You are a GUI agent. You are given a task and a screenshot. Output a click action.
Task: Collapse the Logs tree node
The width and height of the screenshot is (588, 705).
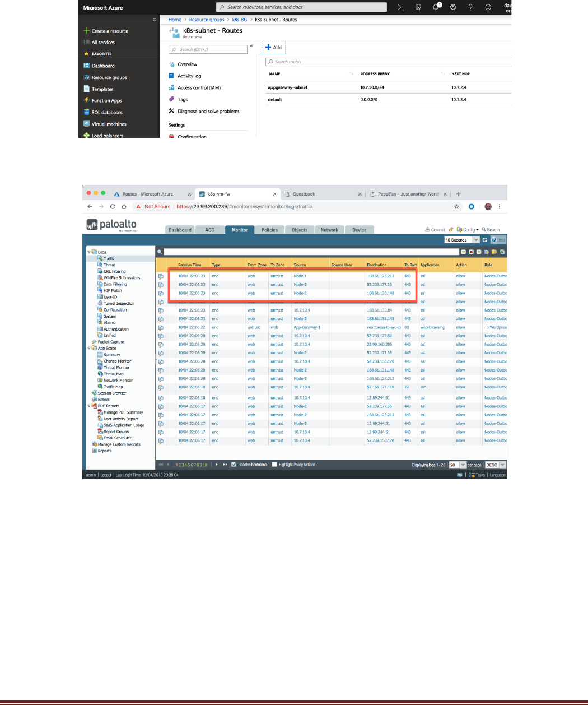[88, 252]
